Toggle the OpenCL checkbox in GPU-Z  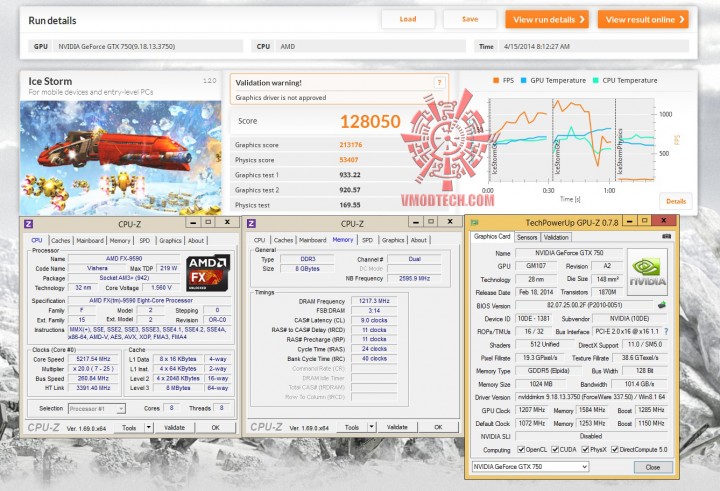tap(521, 450)
